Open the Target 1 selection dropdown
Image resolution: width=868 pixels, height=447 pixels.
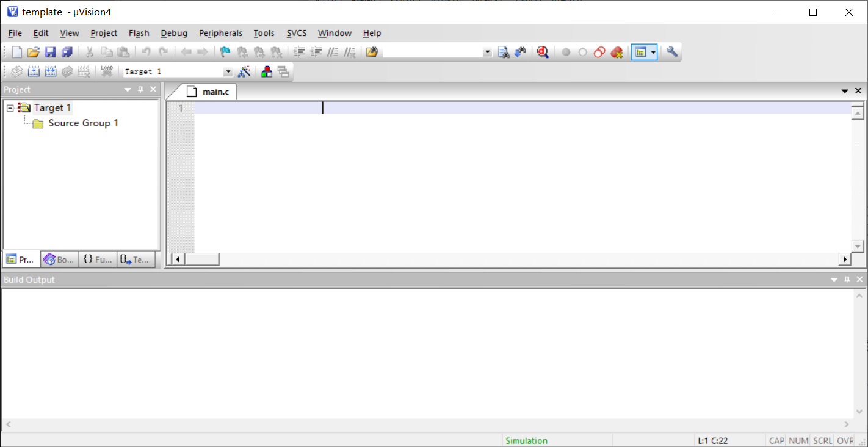click(x=228, y=72)
